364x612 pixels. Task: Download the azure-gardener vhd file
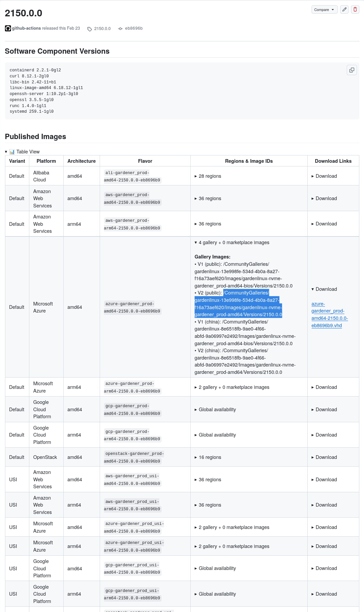tap(329, 315)
